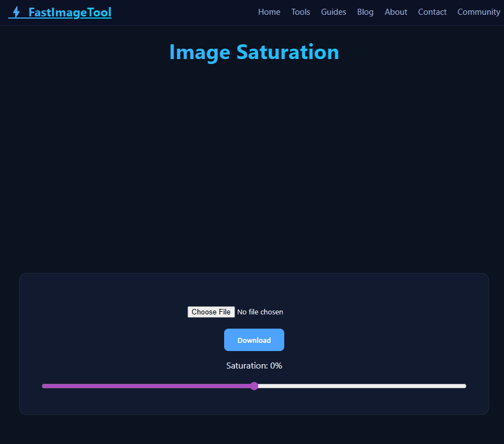Open the Tools menu item
This screenshot has height=444, width=504.
pos(300,11)
